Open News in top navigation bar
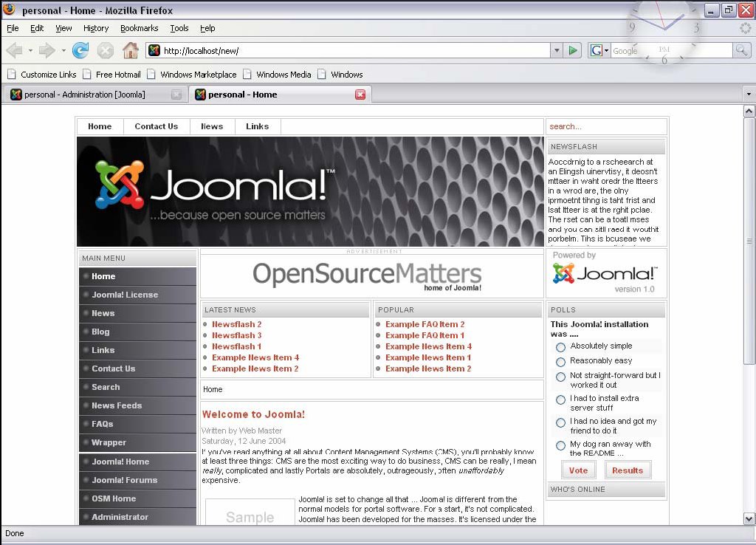756x545 pixels. (212, 126)
